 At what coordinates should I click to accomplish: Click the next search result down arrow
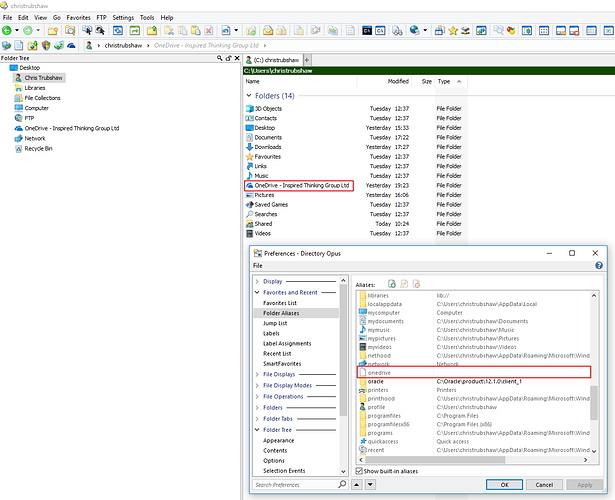370,485
